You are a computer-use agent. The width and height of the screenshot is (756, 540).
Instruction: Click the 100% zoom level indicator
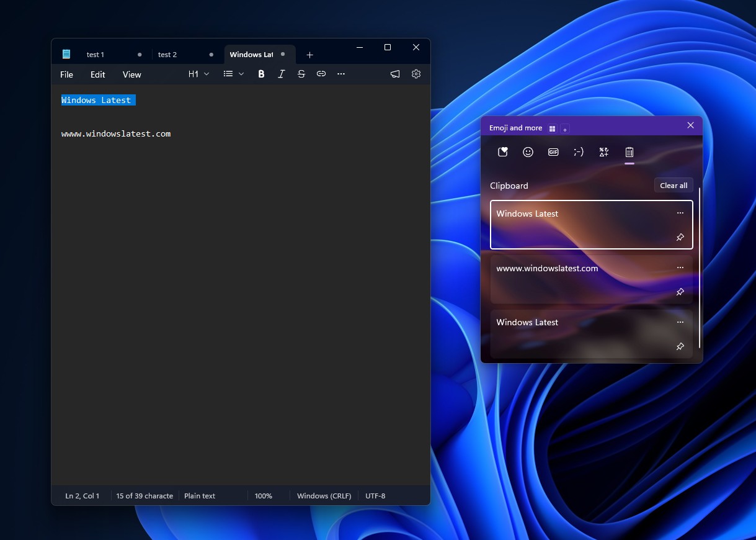[x=264, y=496]
